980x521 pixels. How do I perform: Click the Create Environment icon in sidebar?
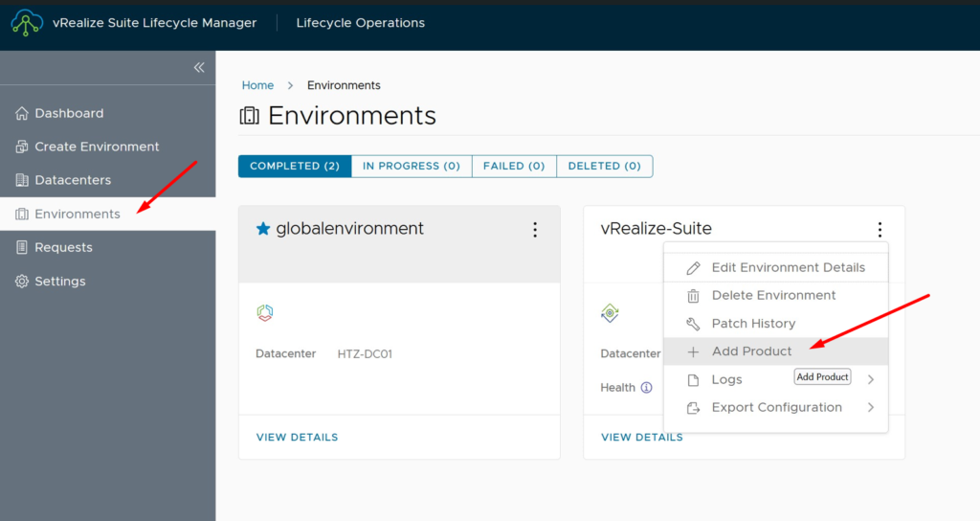pos(22,147)
